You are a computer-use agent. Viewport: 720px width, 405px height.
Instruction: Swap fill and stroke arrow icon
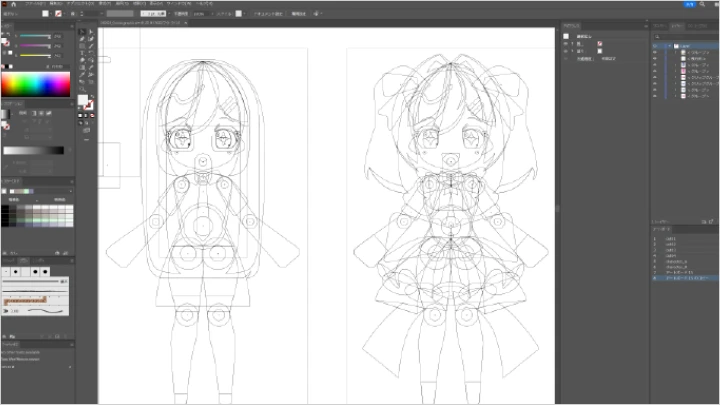pos(92,96)
